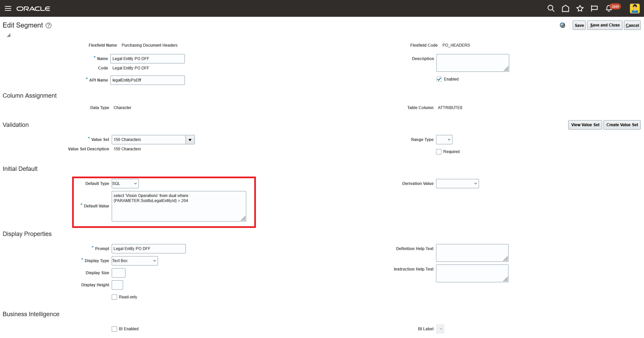
Task: Click the Save button
Action: (x=579, y=25)
